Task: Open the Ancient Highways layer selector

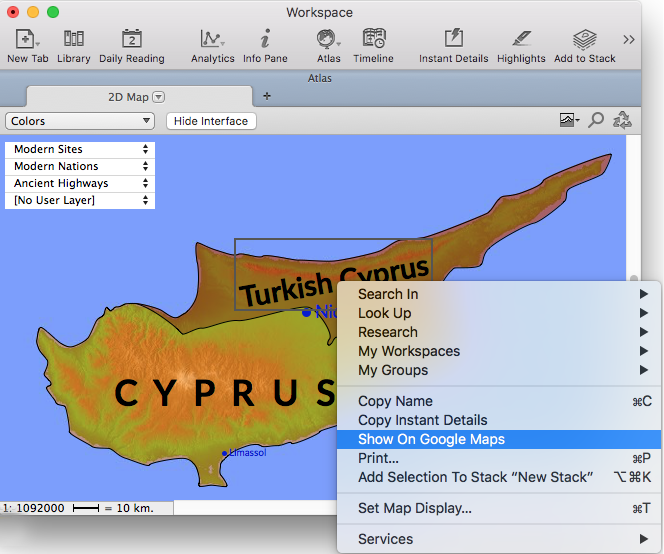Action: [81, 183]
